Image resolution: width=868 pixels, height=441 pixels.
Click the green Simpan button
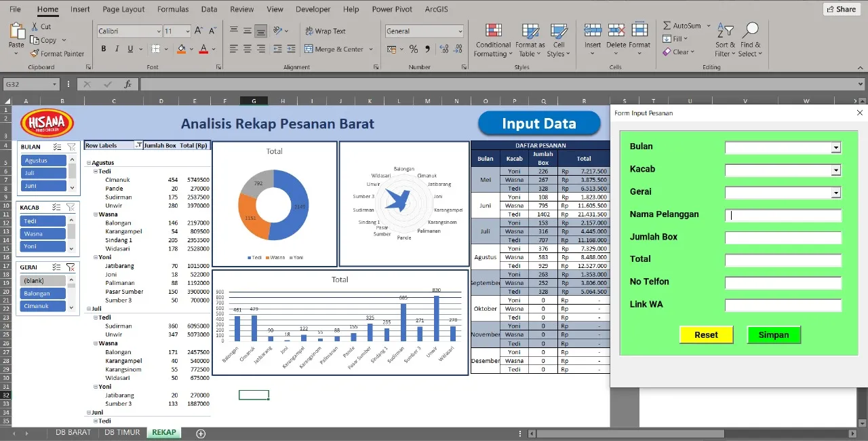coord(774,334)
